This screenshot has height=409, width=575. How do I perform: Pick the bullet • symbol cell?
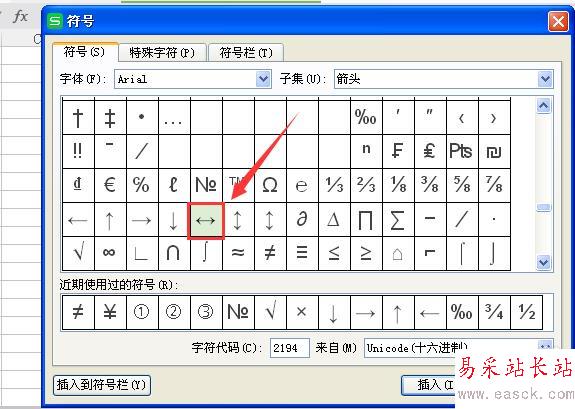pyautogui.click(x=142, y=118)
